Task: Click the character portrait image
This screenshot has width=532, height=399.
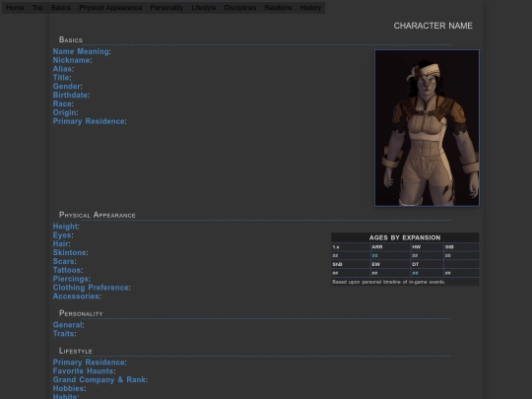Action: tap(427, 128)
